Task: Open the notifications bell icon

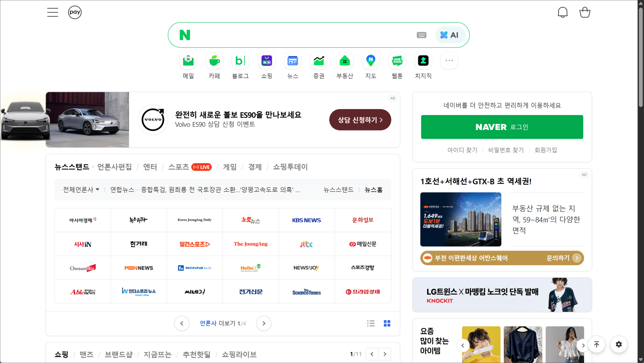Action: (x=562, y=12)
